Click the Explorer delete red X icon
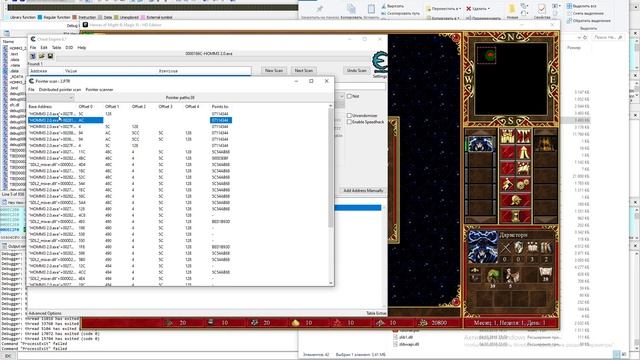 point(469,9)
